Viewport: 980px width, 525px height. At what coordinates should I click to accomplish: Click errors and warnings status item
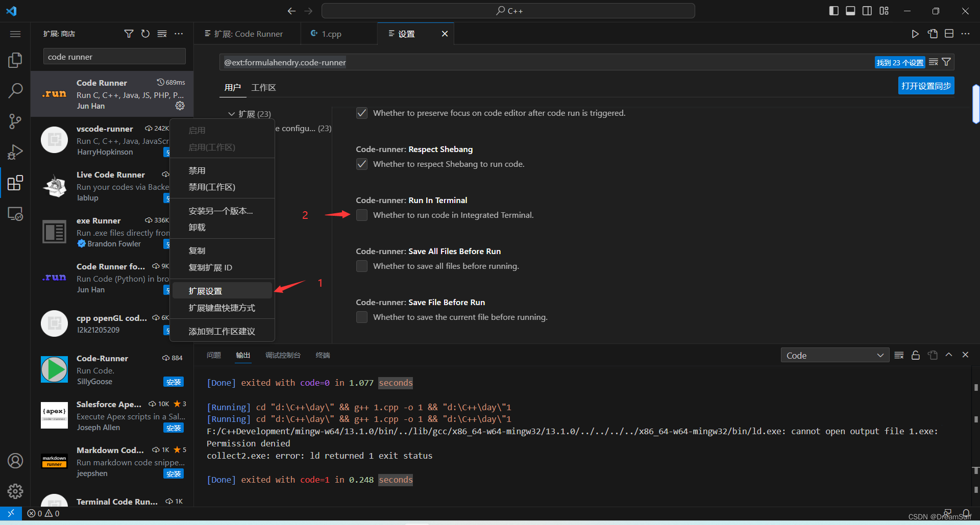[43, 513]
